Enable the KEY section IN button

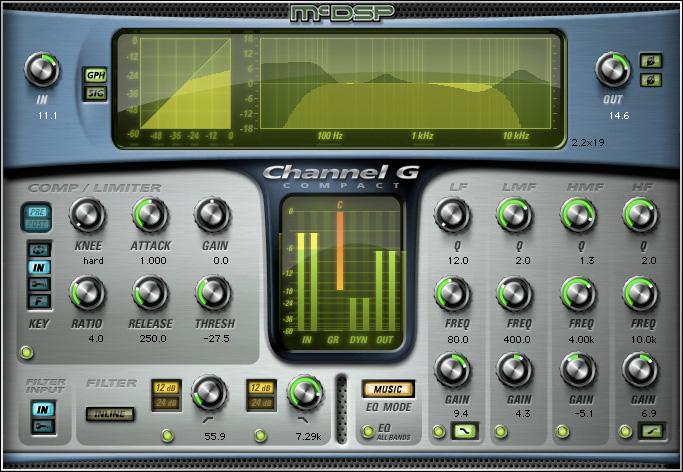[x=39, y=267]
